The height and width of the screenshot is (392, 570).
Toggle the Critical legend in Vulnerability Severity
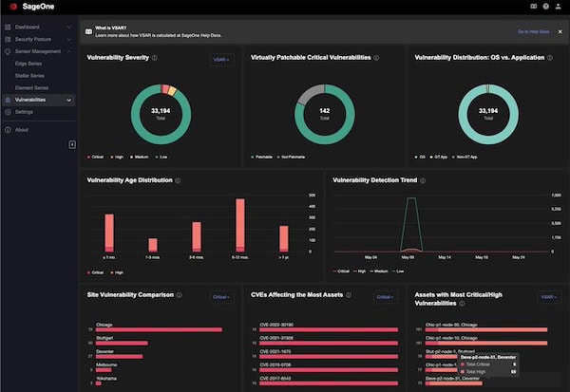[x=95, y=157]
